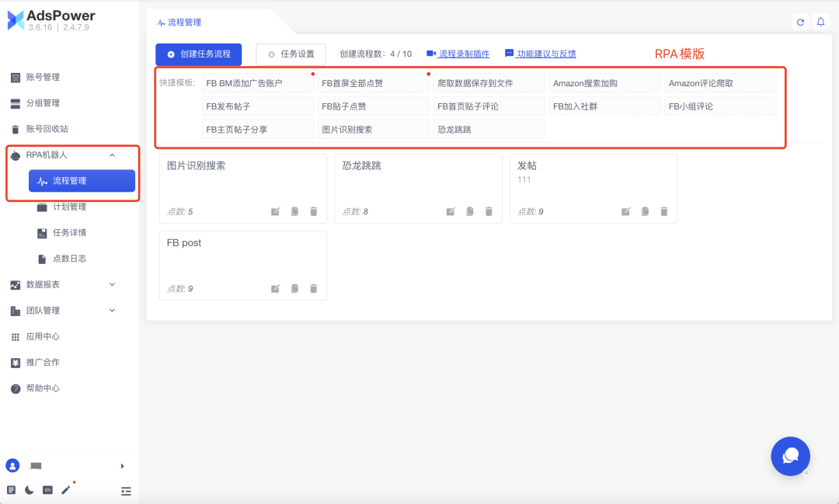Screen dimensions: 839x504
Task: Collapse the RPA机器人 menu section
Action: (112, 155)
